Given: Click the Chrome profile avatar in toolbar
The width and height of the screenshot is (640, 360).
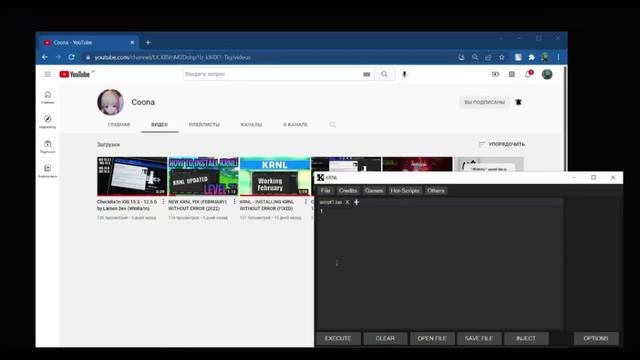Looking at the screenshot, I should pos(545,57).
